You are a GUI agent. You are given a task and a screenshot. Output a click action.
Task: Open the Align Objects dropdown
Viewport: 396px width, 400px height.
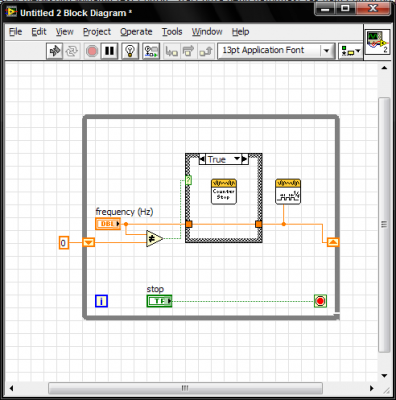[x=350, y=51]
